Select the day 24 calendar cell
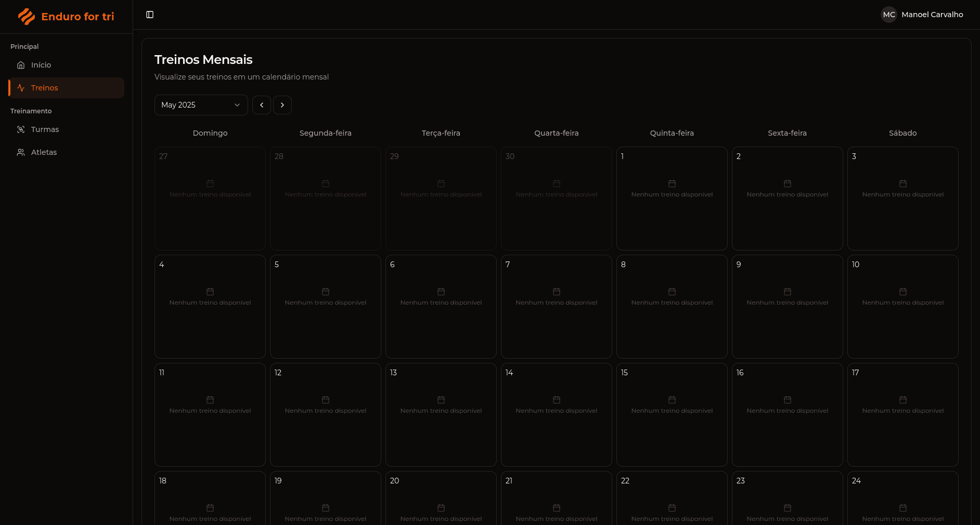The image size is (980, 525). coord(903,498)
